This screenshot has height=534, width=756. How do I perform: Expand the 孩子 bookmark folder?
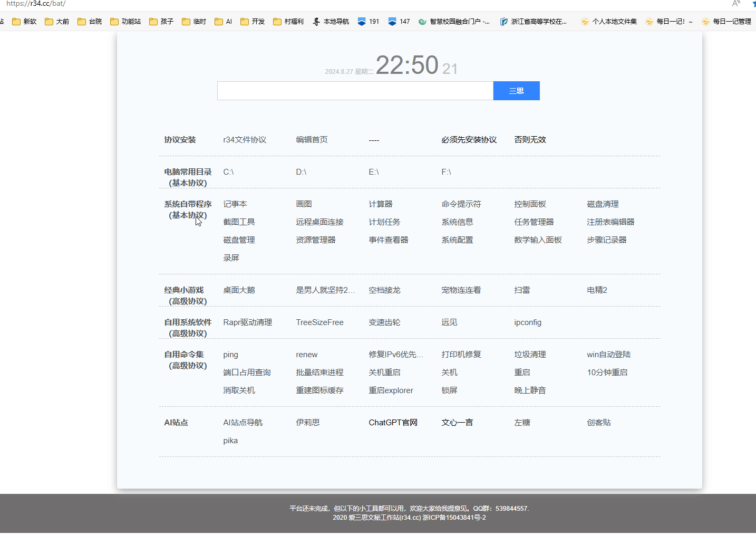pyautogui.click(x=161, y=22)
